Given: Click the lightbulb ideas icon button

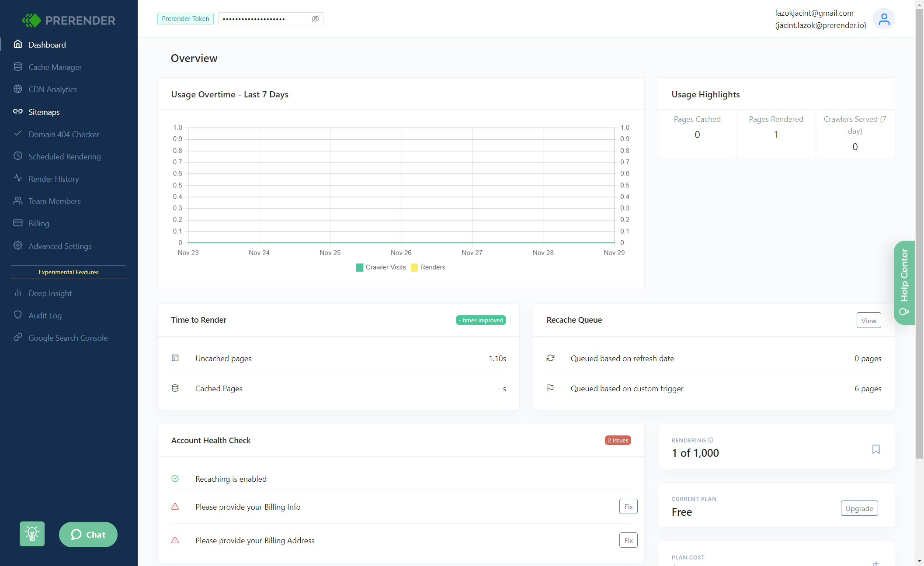Looking at the screenshot, I should pyautogui.click(x=32, y=534).
